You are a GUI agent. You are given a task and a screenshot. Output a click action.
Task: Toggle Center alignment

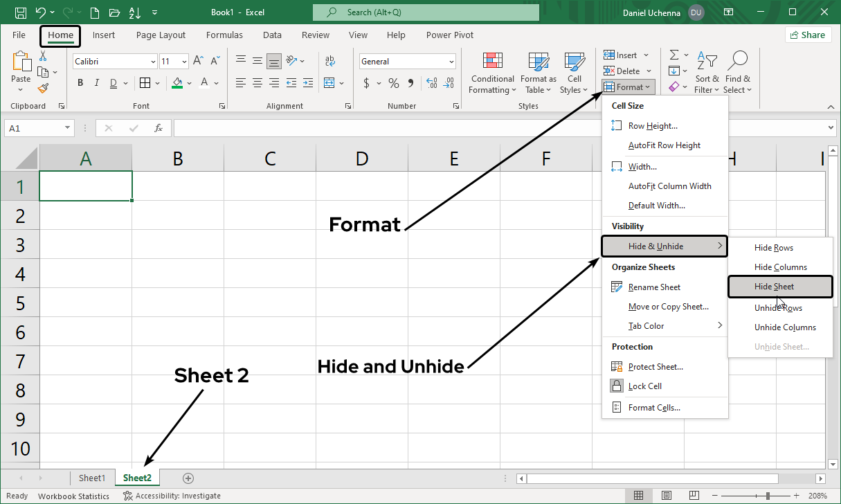coord(257,82)
